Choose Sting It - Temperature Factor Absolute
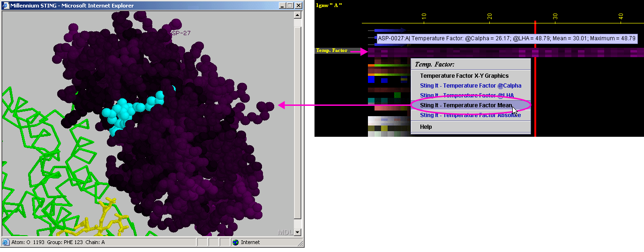The width and height of the screenshot is (644, 252). (470, 115)
